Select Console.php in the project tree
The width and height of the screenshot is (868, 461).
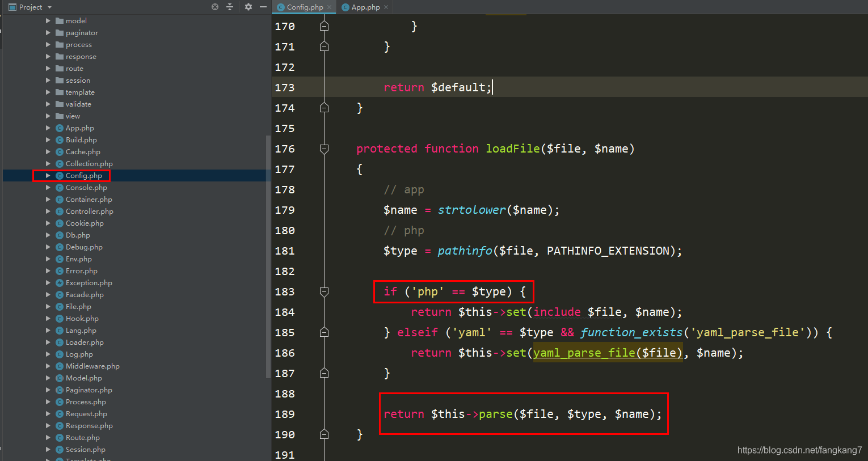coord(86,188)
